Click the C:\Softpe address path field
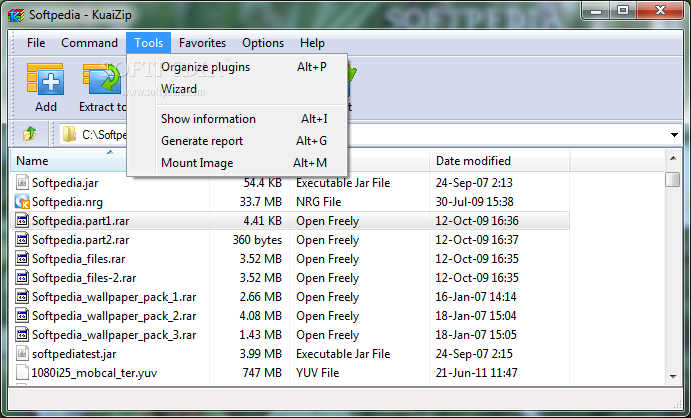 pos(104,134)
